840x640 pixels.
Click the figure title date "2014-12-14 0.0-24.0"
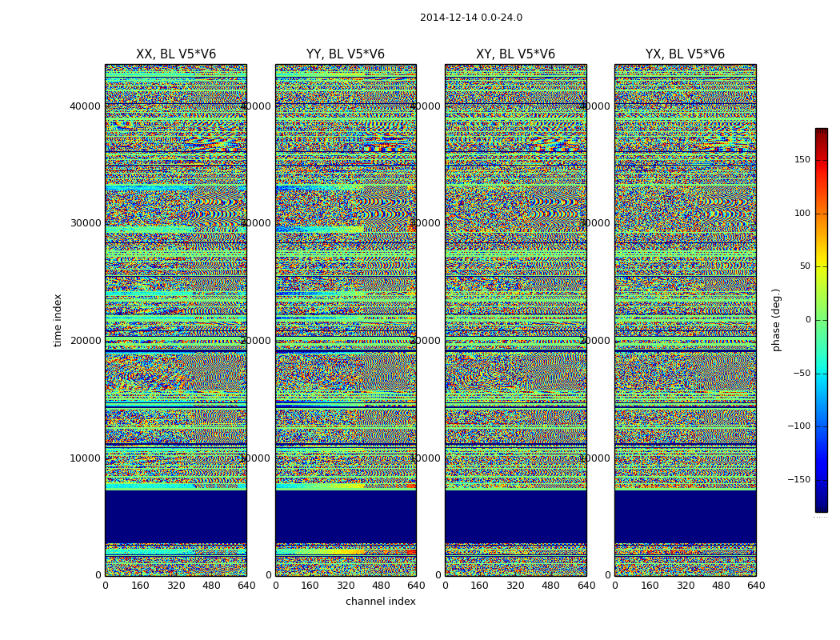click(x=470, y=18)
